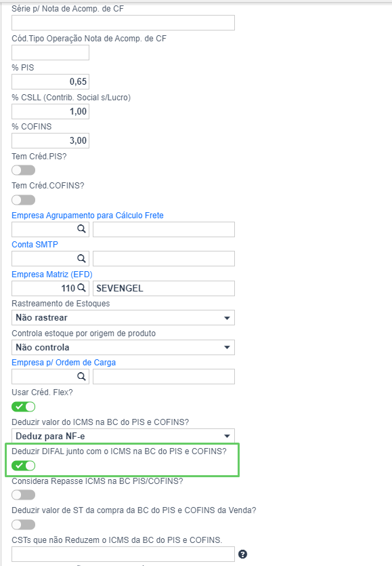Expand Controla estoque por origem de produto dropdown

coord(123,347)
